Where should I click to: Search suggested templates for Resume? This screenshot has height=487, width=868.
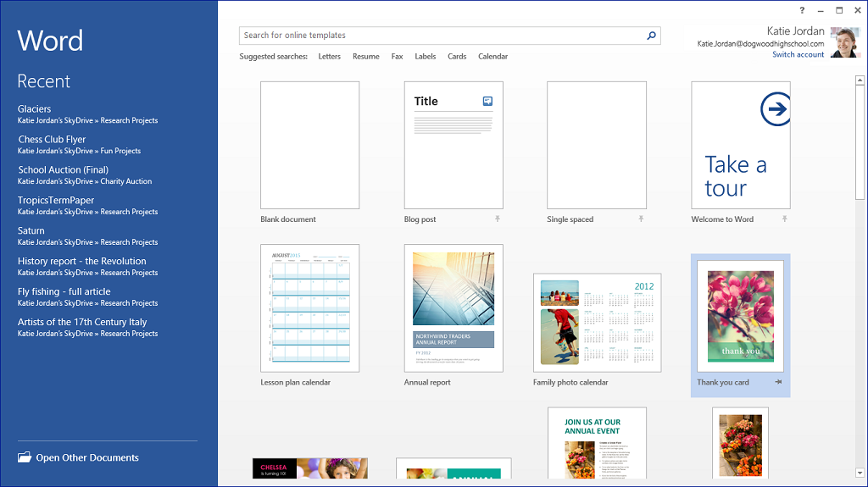pos(366,57)
